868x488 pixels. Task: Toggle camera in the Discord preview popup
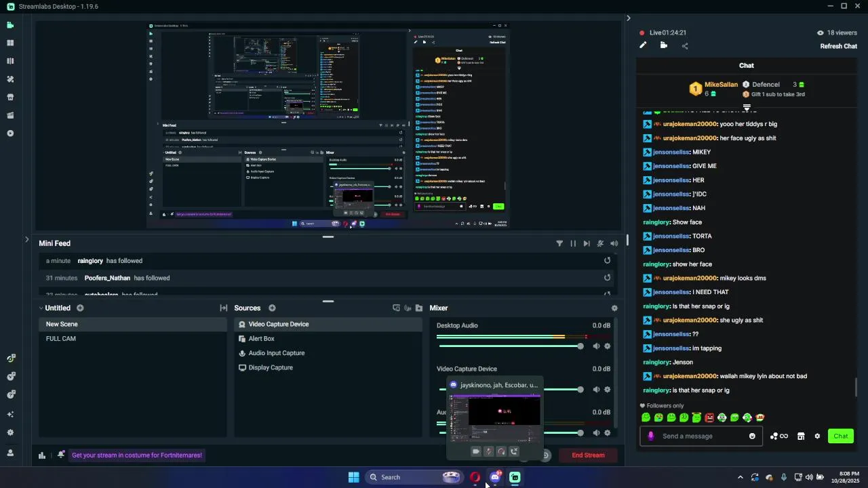pos(476,451)
